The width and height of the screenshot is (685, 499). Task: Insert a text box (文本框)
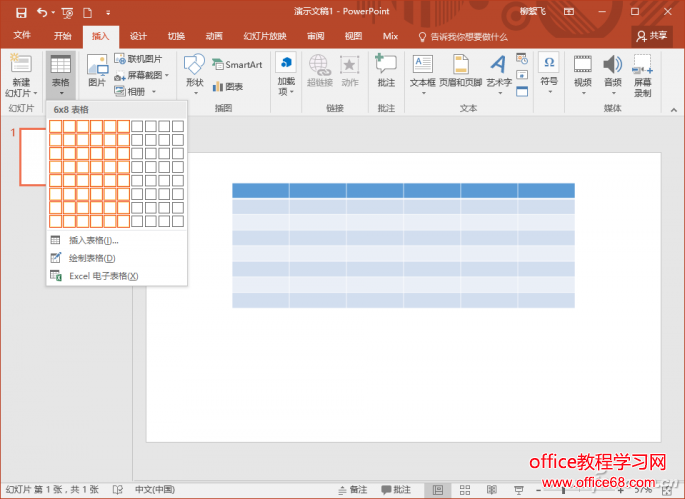click(423, 72)
